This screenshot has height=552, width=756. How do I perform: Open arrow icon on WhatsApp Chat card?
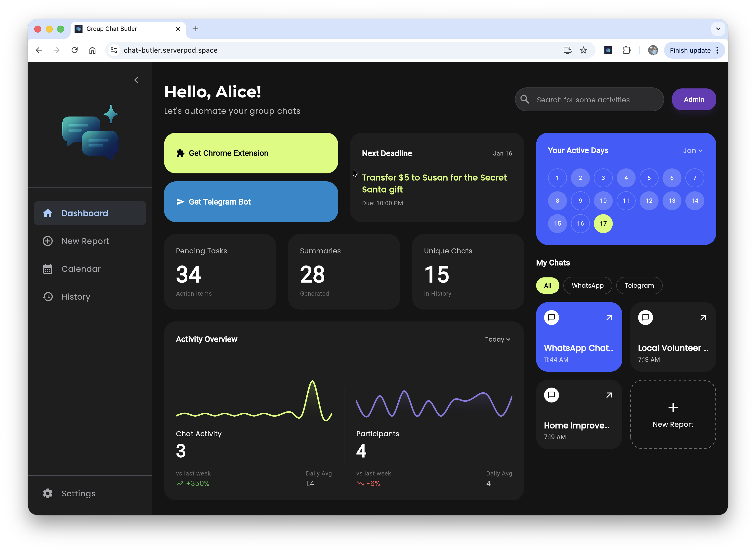pyautogui.click(x=609, y=318)
